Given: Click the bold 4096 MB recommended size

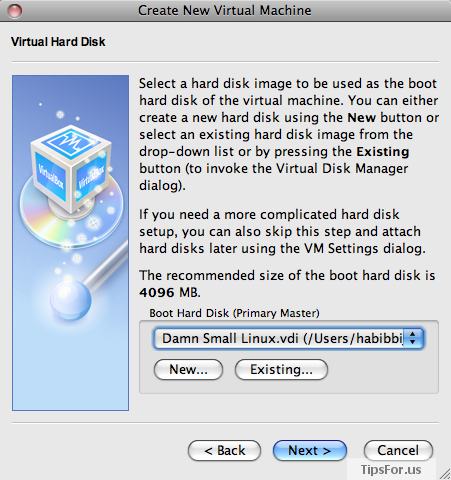Looking at the screenshot, I should coord(170,293).
